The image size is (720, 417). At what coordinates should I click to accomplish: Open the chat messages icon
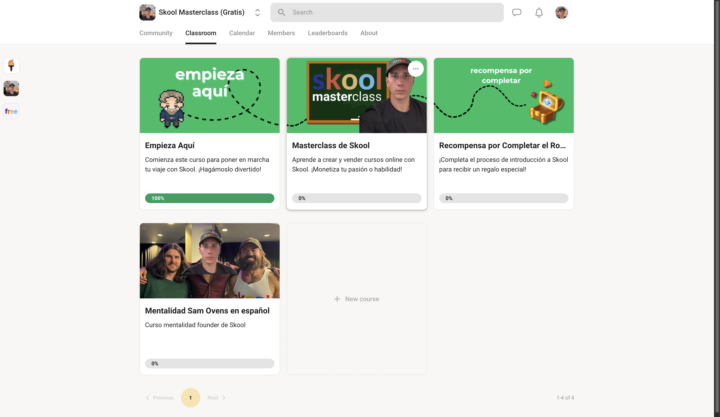point(517,12)
